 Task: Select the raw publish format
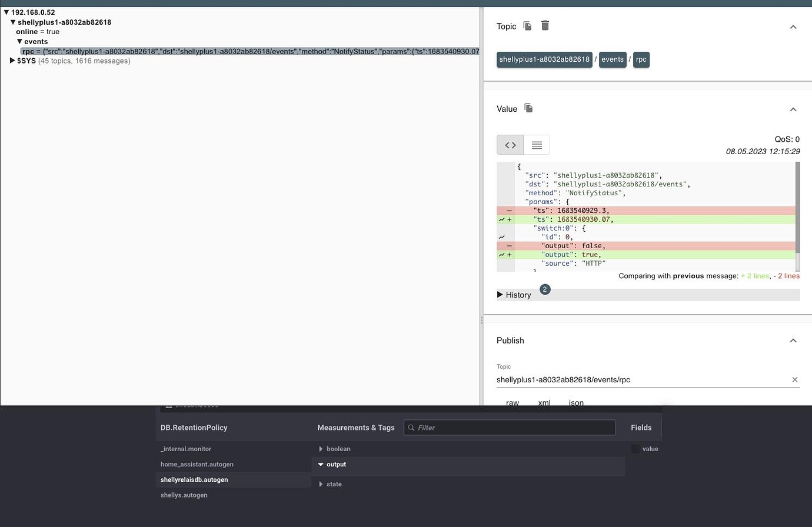pyautogui.click(x=512, y=402)
